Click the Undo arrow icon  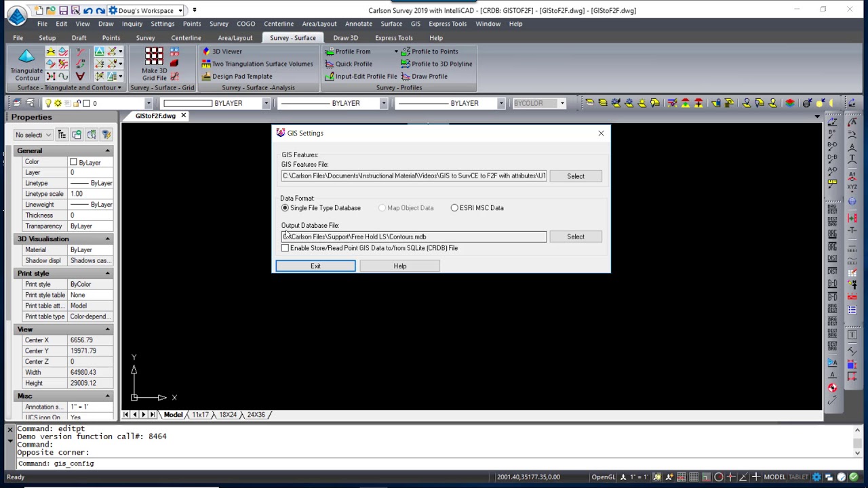pos(87,10)
